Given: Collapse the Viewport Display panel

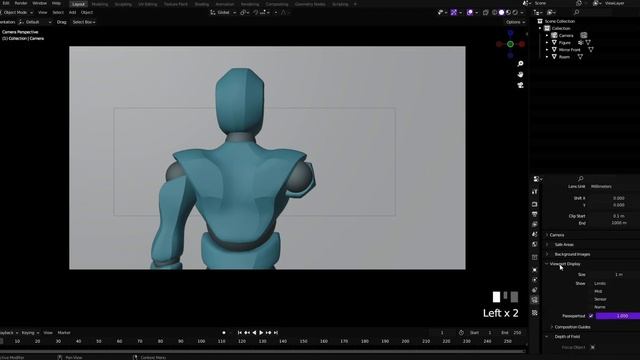Looking at the screenshot, I should [x=565, y=264].
